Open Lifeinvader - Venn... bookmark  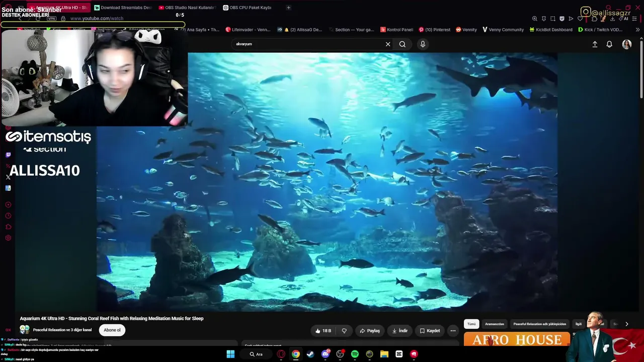(x=248, y=30)
